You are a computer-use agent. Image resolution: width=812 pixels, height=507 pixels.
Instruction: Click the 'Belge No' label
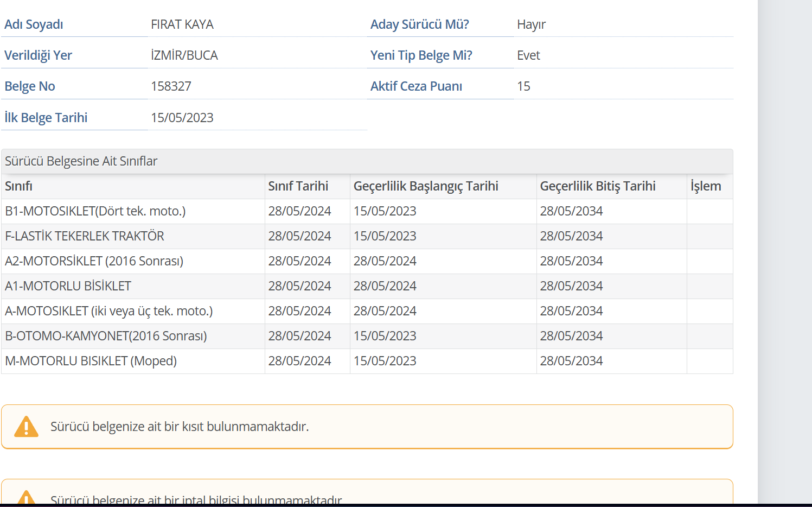click(x=30, y=86)
